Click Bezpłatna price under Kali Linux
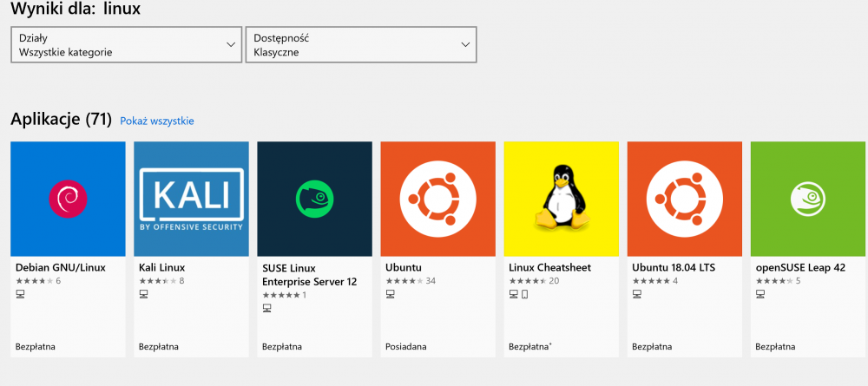 tap(159, 347)
